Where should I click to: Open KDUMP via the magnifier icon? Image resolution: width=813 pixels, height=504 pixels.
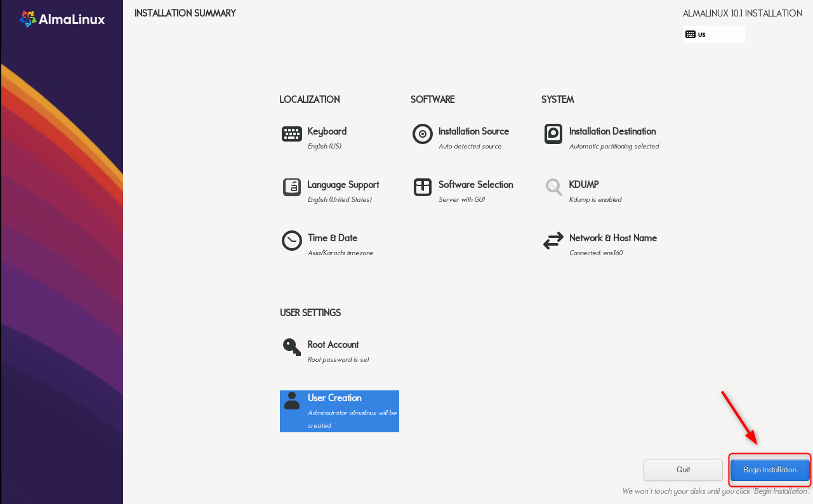[553, 187]
